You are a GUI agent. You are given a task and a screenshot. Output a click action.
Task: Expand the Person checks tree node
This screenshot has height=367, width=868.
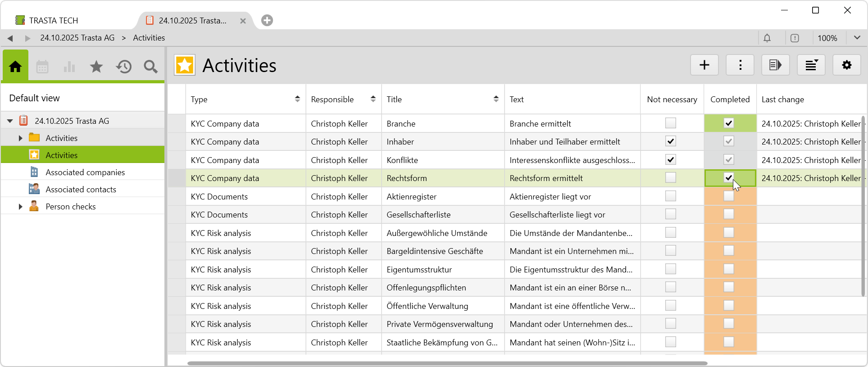coord(20,207)
